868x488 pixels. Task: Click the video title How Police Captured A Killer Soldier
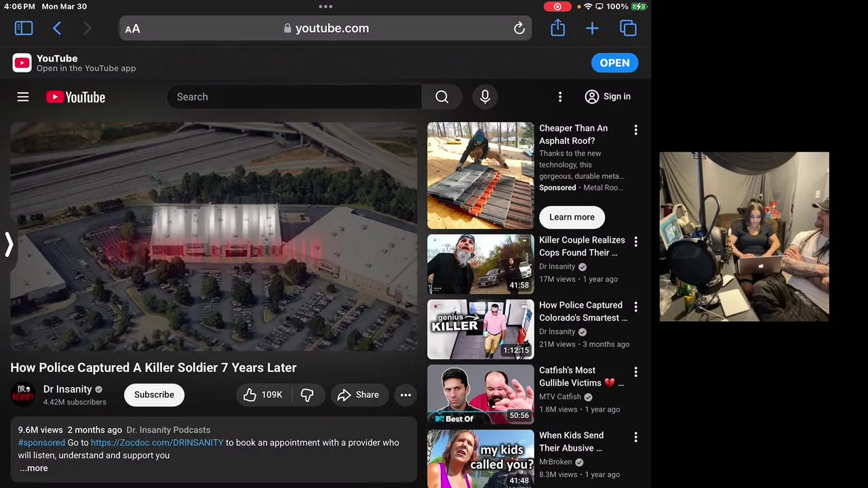click(153, 367)
